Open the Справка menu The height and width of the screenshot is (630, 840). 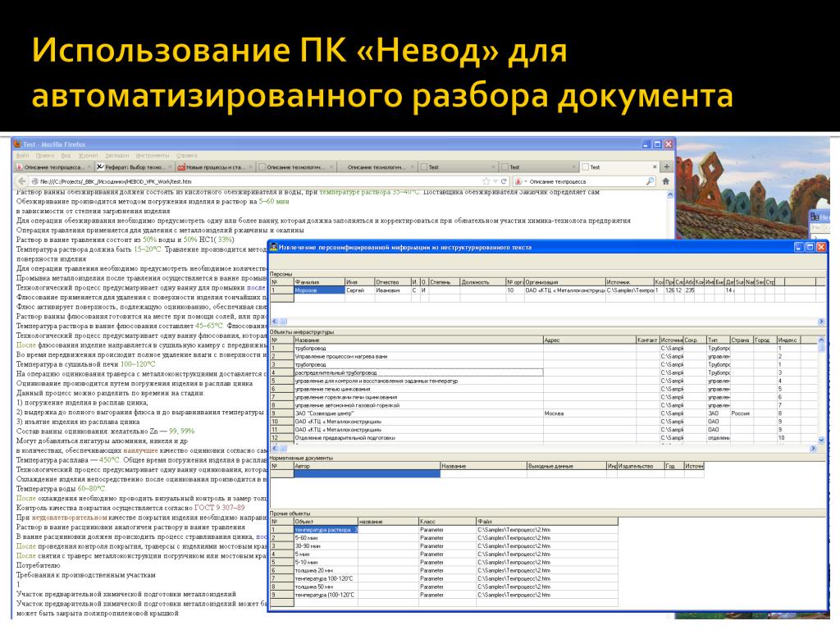point(187,155)
